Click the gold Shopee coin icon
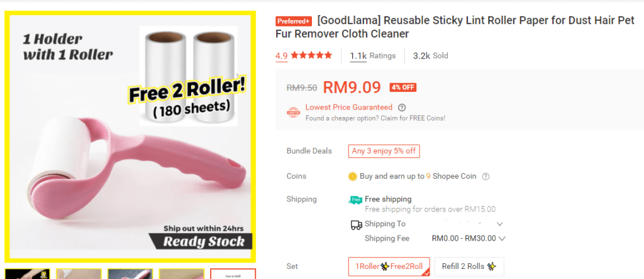This screenshot has width=644, height=279. (x=352, y=176)
